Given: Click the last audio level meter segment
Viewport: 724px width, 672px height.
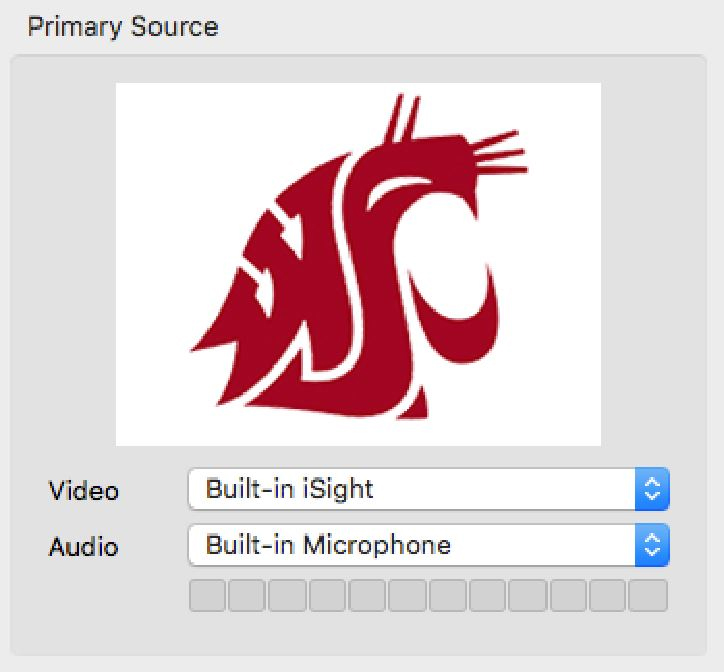Looking at the screenshot, I should point(648,596).
